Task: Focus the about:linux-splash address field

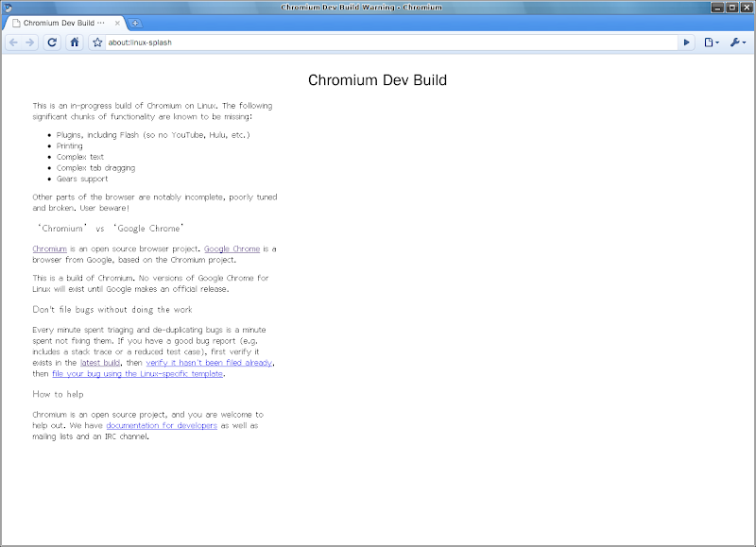Action: pyautogui.click(x=390, y=43)
